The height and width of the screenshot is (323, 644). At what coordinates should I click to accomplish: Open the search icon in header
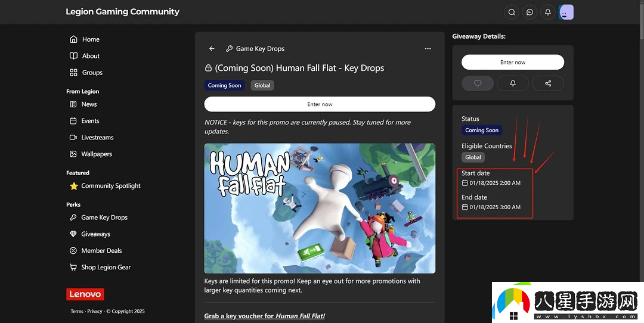click(512, 13)
